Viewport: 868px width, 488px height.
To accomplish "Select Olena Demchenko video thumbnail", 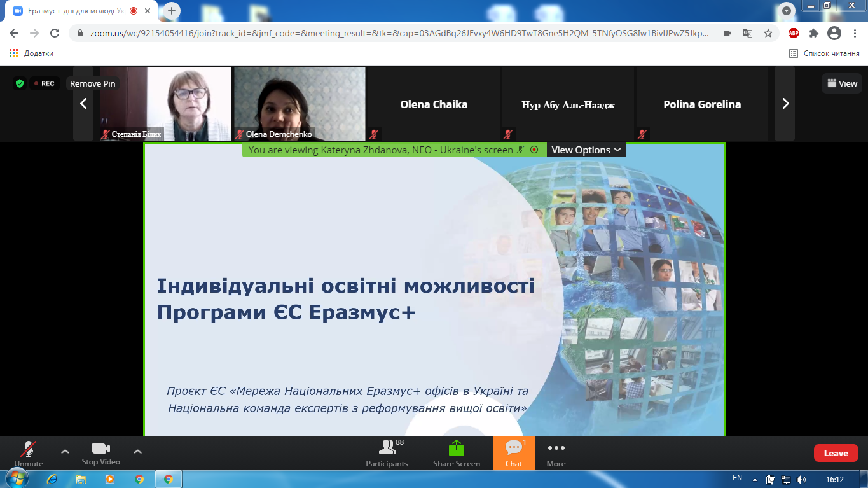I will pyautogui.click(x=300, y=104).
